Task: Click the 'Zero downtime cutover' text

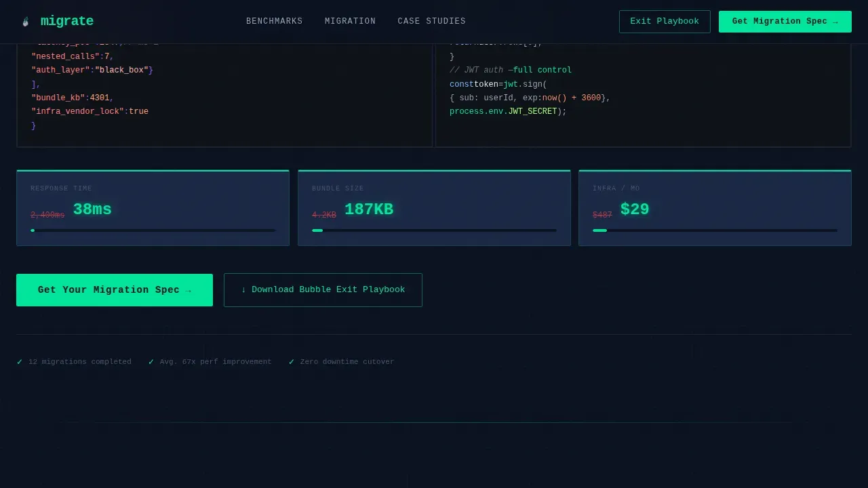Action: 347,362
